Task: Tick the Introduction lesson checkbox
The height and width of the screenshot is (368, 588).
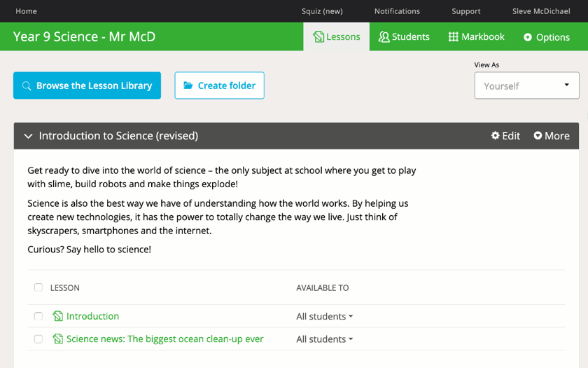Action: click(38, 316)
